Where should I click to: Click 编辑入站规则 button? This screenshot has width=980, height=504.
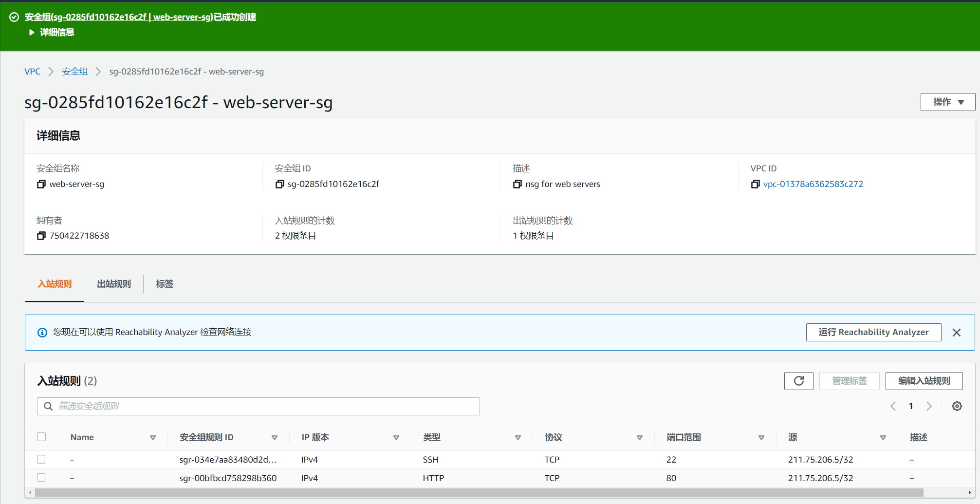[924, 381]
